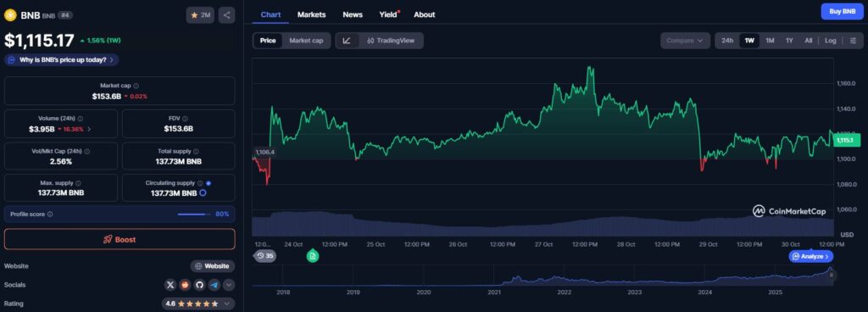Select the All time range
Screen dimensions: 868x312
click(808, 41)
